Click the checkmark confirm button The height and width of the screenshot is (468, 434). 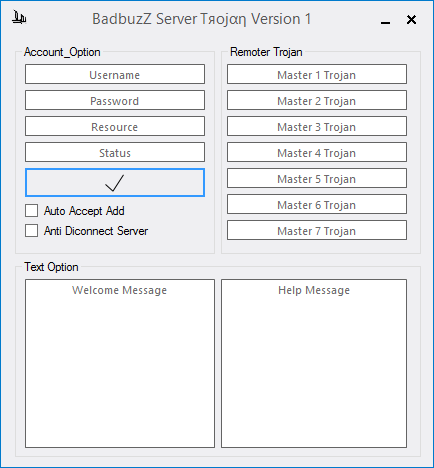click(115, 182)
